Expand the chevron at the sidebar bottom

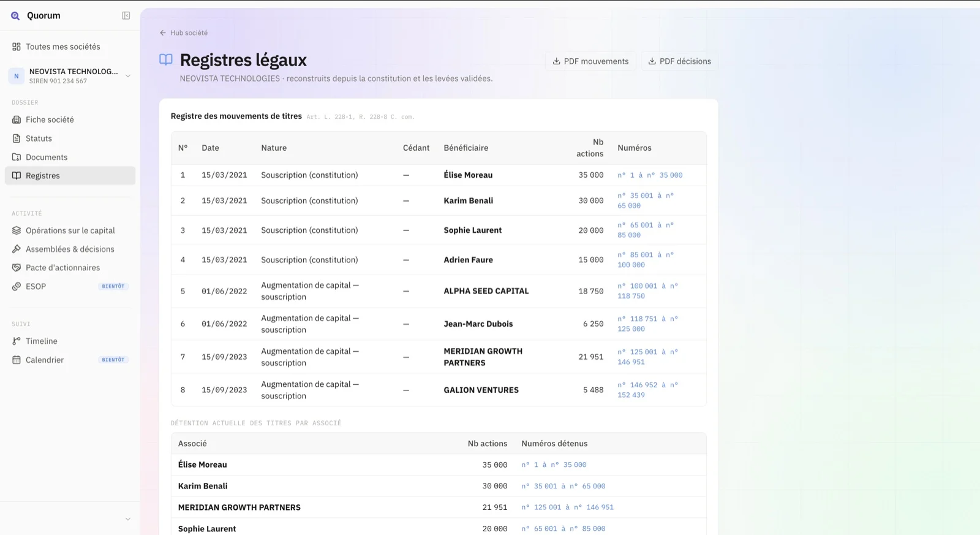(x=128, y=519)
